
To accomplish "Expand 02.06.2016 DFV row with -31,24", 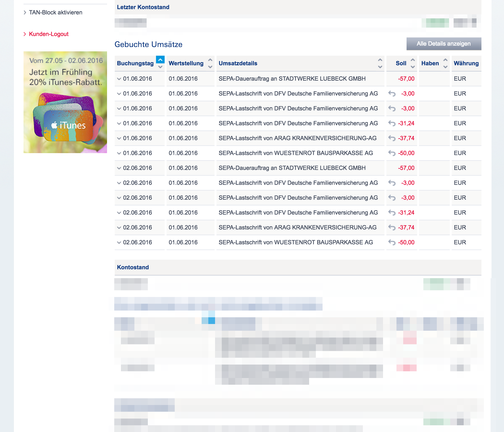I will [x=119, y=213].
